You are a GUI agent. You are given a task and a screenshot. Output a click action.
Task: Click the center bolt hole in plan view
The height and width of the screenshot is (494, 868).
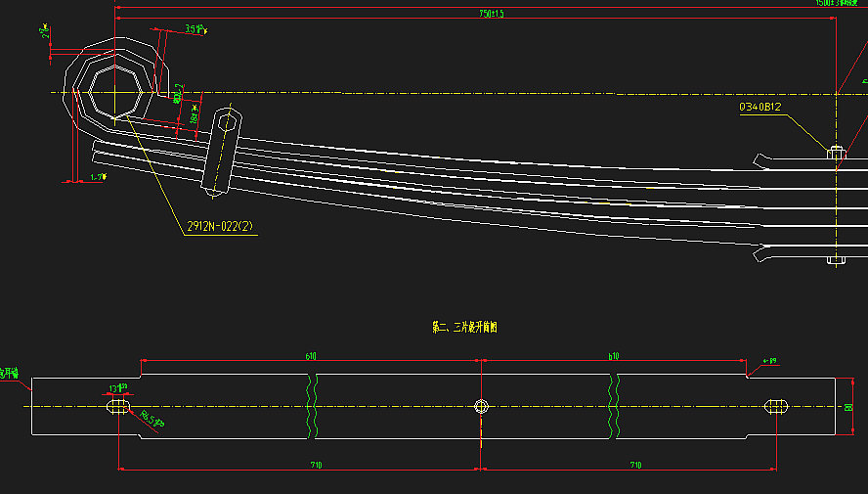coord(480,406)
